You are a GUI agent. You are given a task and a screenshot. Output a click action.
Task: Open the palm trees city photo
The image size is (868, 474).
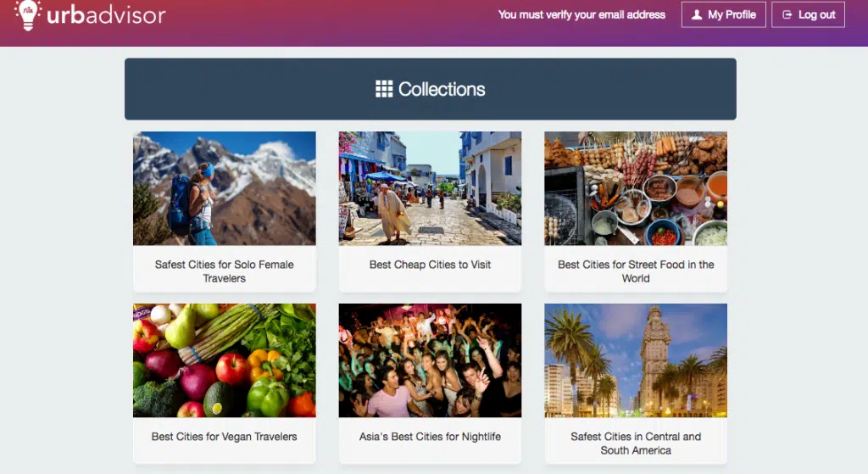635,360
